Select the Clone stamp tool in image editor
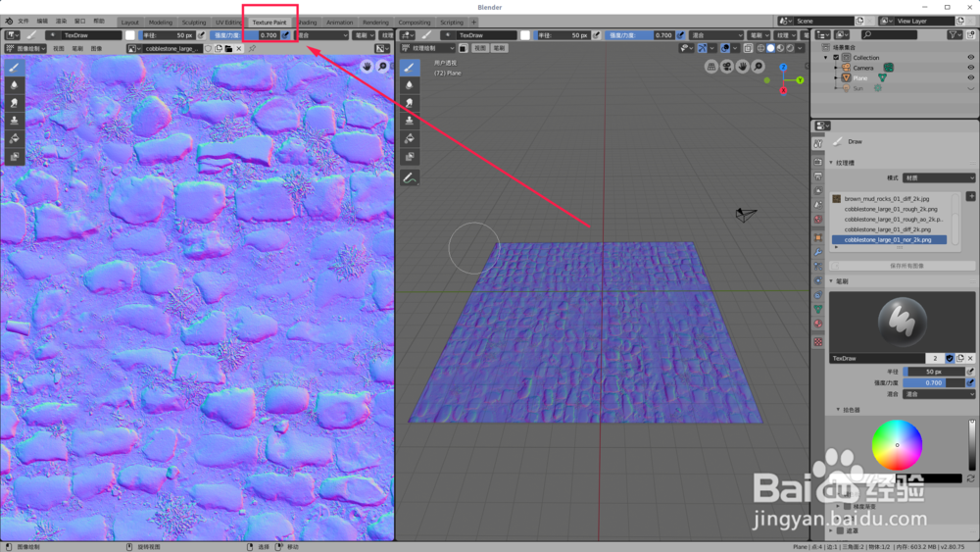980x552 pixels. [x=15, y=121]
